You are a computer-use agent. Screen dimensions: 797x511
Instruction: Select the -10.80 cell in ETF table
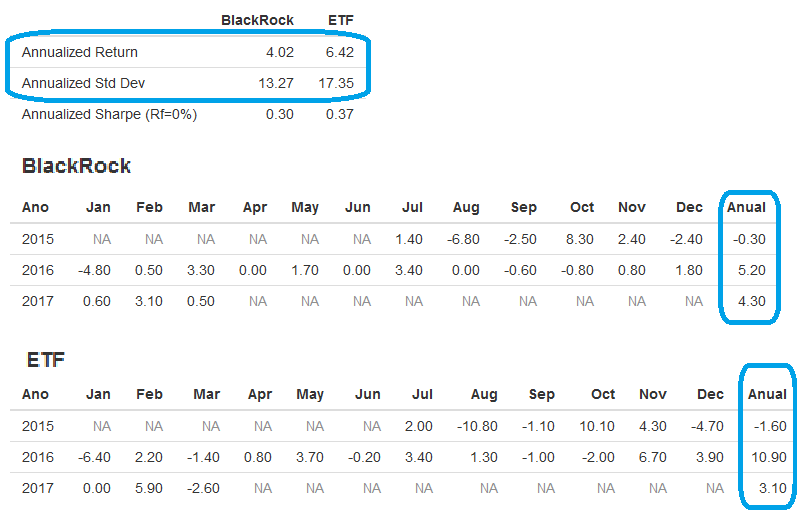pos(476,426)
